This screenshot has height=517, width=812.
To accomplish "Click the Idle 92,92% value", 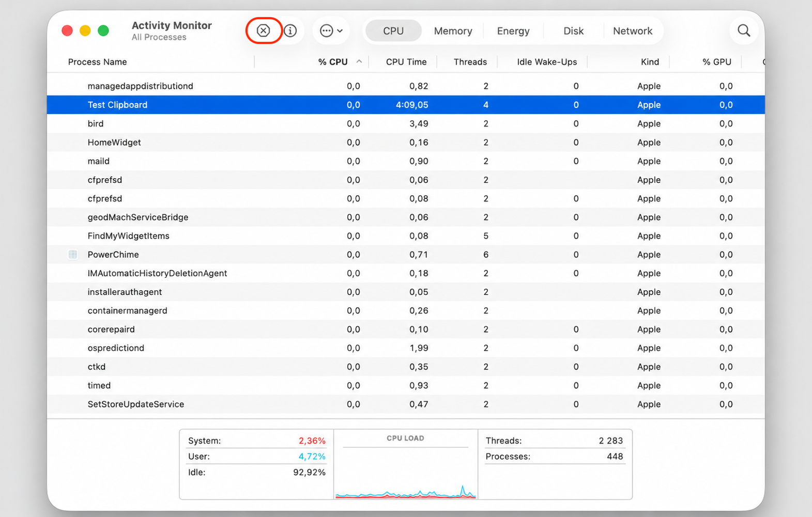I will tap(309, 472).
